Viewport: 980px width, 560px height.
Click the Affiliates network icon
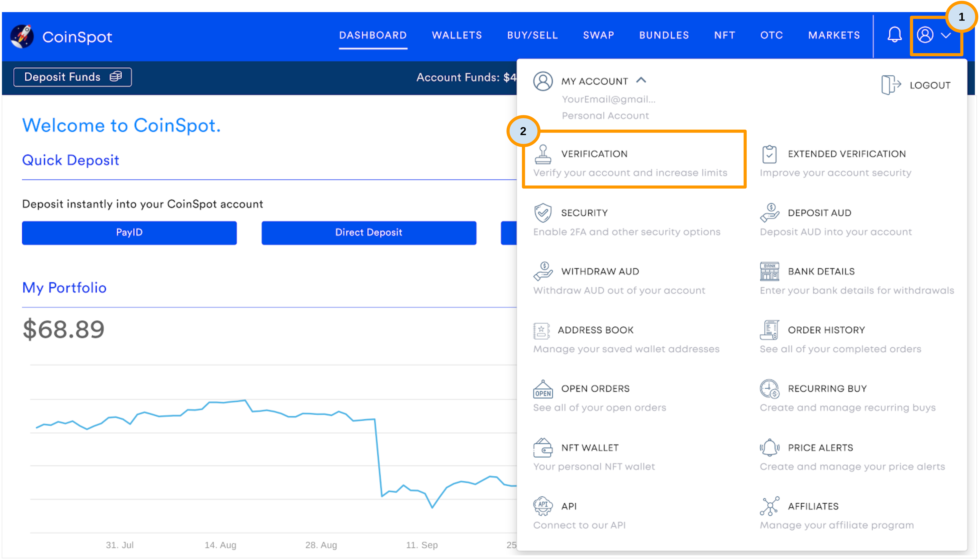[x=769, y=506]
